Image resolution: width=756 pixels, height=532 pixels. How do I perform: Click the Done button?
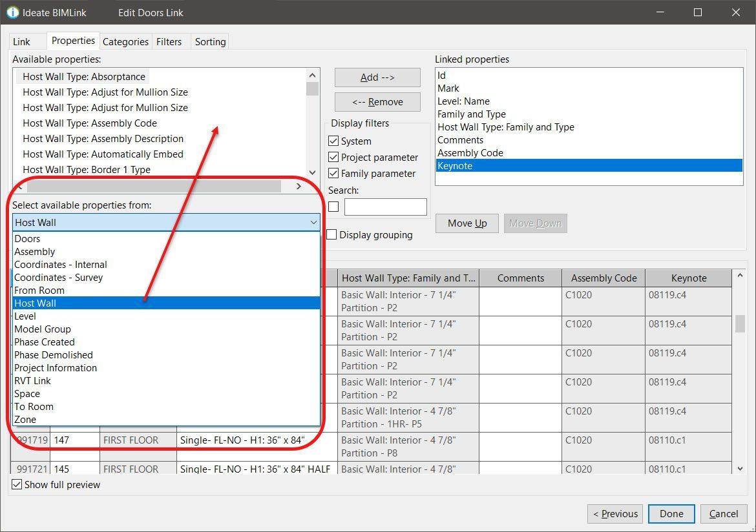(x=671, y=514)
